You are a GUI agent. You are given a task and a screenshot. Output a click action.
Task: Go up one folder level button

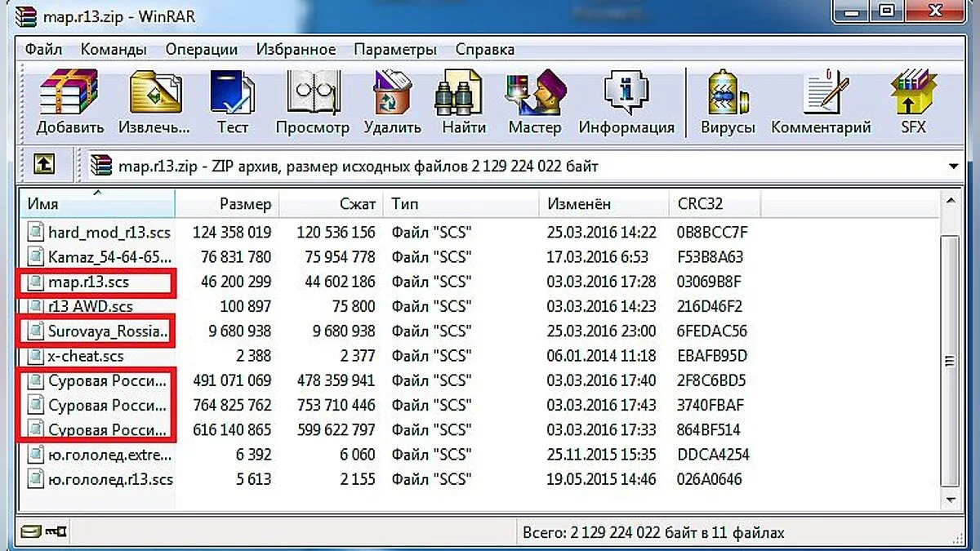pyautogui.click(x=44, y=165)
